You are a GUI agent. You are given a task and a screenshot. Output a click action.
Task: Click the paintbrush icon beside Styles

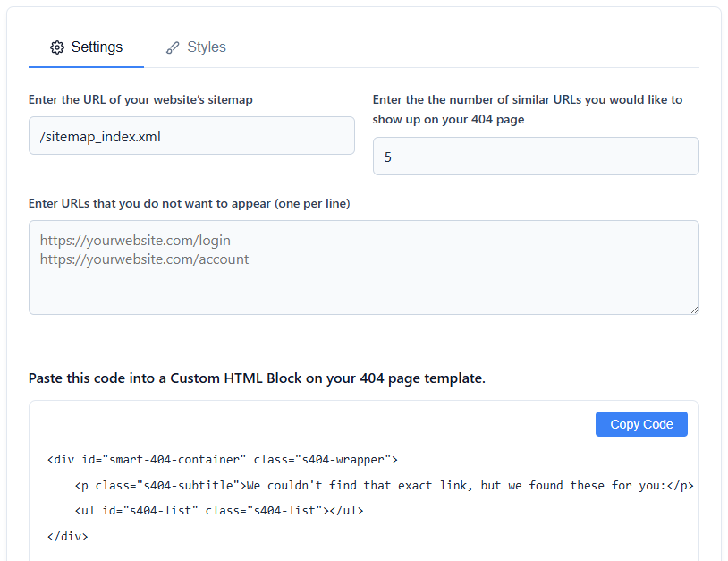(173, 47)
